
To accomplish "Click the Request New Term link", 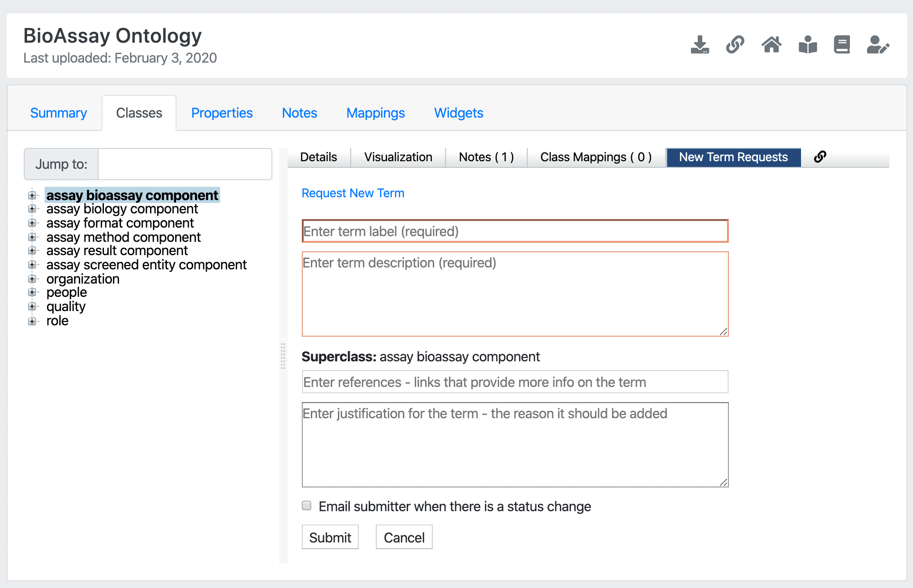I will (x=352, y=193).
